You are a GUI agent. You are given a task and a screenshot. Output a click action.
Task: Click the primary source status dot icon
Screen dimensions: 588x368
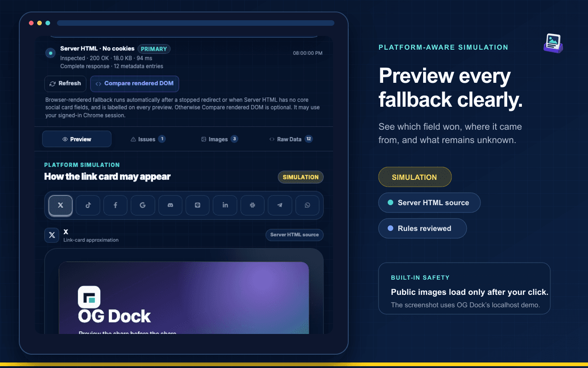(51, 53)
